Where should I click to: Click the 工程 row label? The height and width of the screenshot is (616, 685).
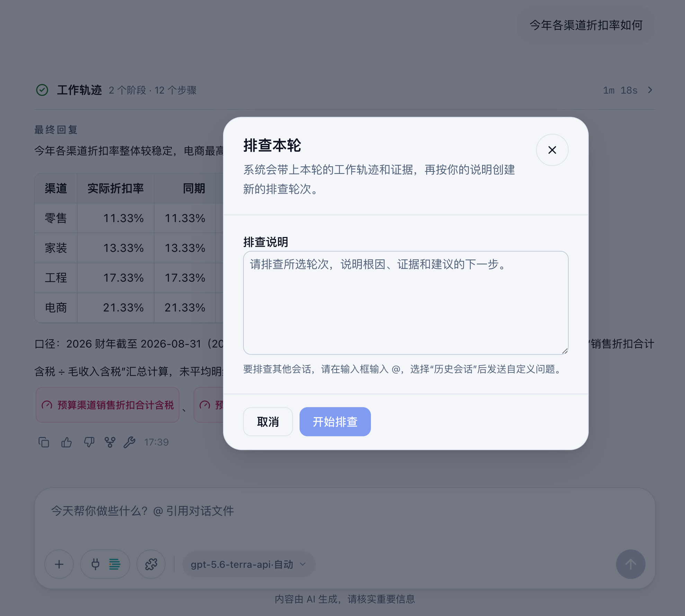pyautogui.click(x=56, y=278)
